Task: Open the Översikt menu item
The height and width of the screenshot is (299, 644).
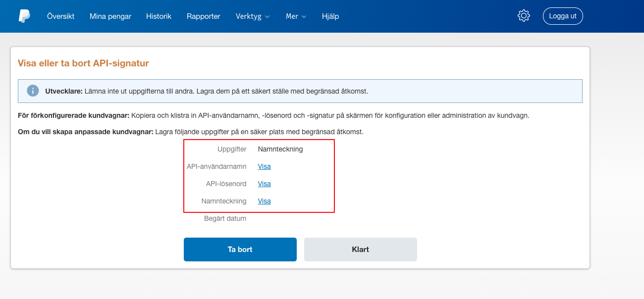Action: tap(61, 16)
